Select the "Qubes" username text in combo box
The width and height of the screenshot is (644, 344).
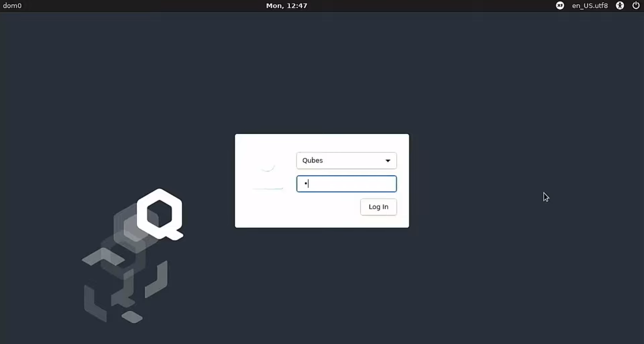coord(312,161)
